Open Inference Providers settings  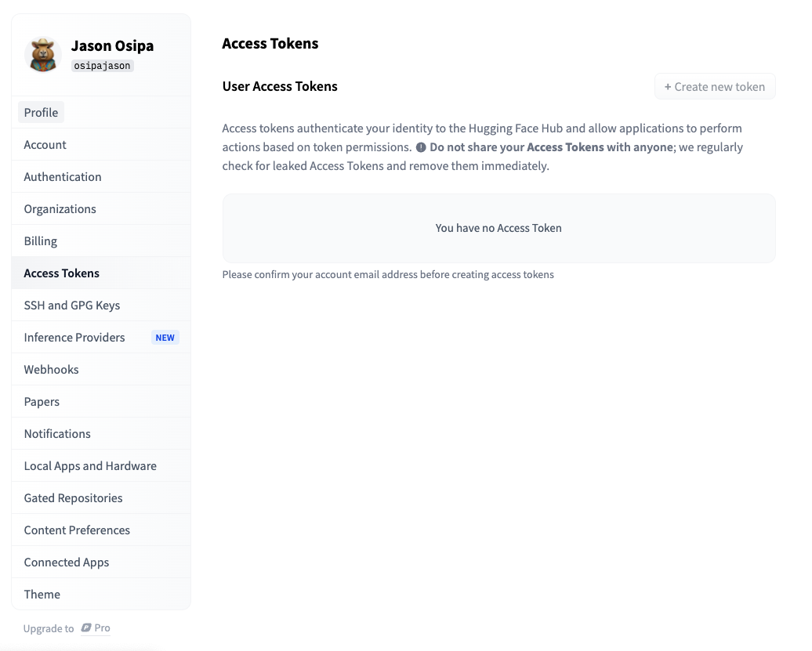coord(101,337)
